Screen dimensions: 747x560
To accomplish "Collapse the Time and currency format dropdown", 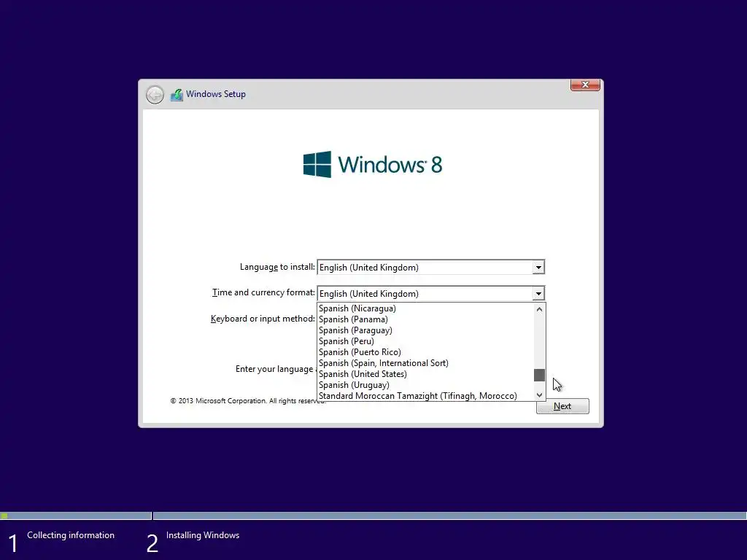I will (538, 294).
